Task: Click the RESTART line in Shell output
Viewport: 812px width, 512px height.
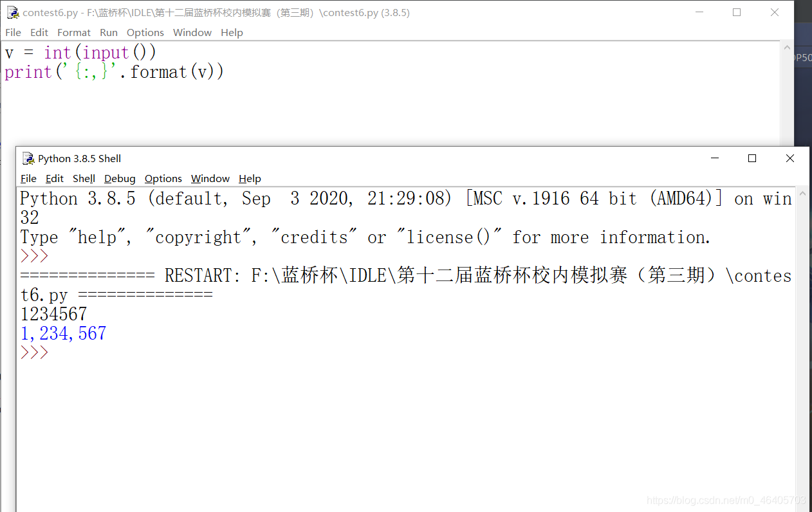Action: [x=406, y=285]
